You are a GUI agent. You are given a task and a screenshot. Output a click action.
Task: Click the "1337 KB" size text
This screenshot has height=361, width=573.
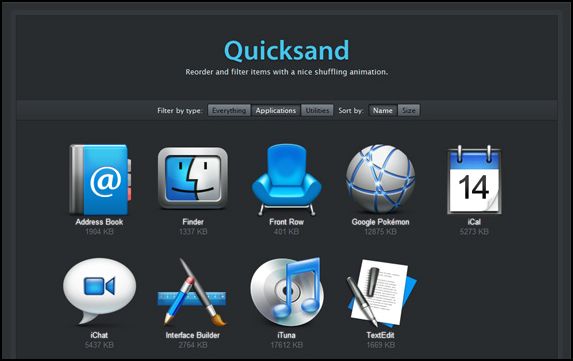pyautogui.click(x=193, y=232)
